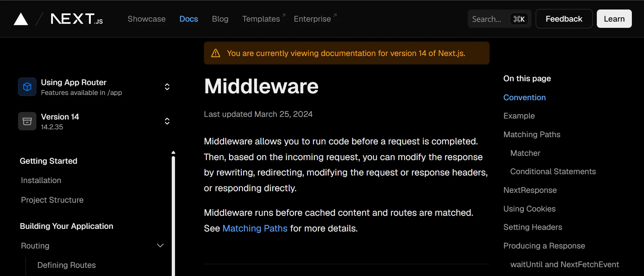Follow the Matching Paths inline link
Image resolution: width=644 pixels, height=276 pixels.
255,228
